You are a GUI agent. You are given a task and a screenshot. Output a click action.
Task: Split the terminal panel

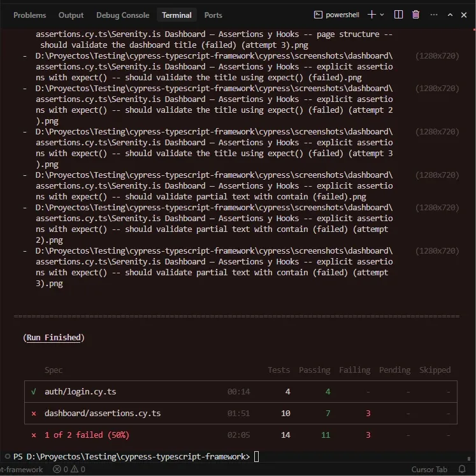pyautogui.click(x=398, y=15)
